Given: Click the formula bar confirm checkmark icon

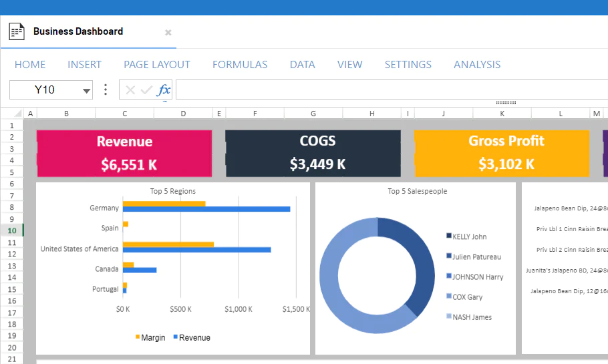Looking at the screenshot, I should [146, 90].
